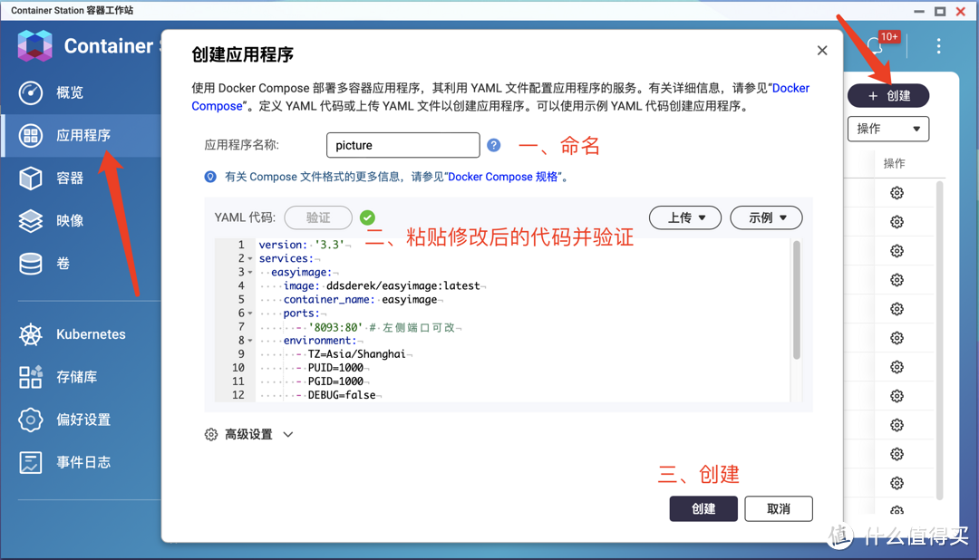Collapse the services: block at line 2

coord(250,258)
